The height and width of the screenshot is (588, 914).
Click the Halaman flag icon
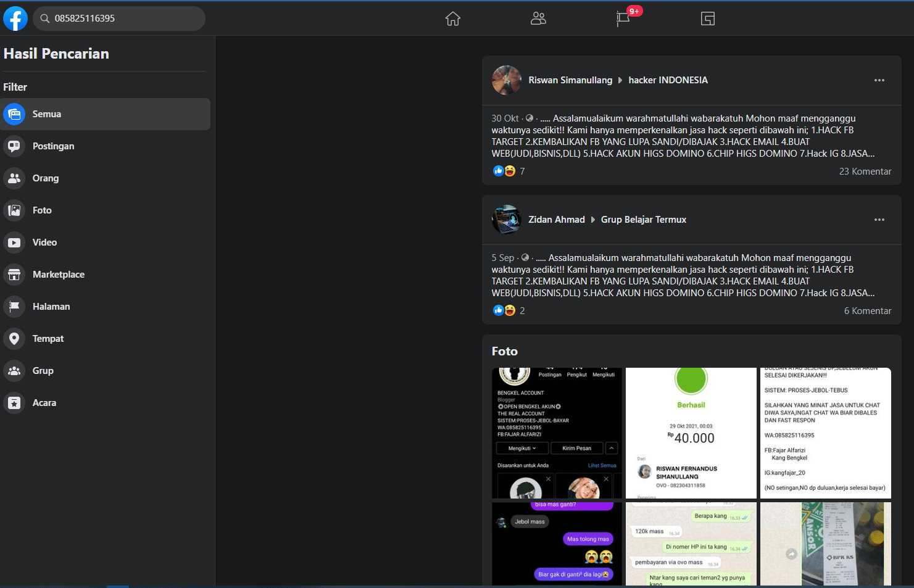tap(14, 307)
